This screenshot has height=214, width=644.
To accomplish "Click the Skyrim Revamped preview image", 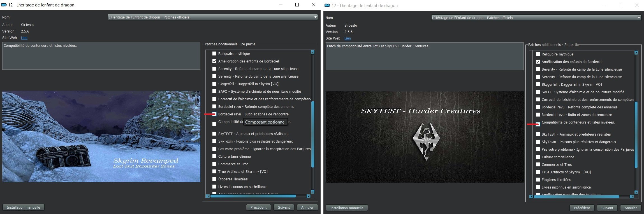I will click(101, 136).
